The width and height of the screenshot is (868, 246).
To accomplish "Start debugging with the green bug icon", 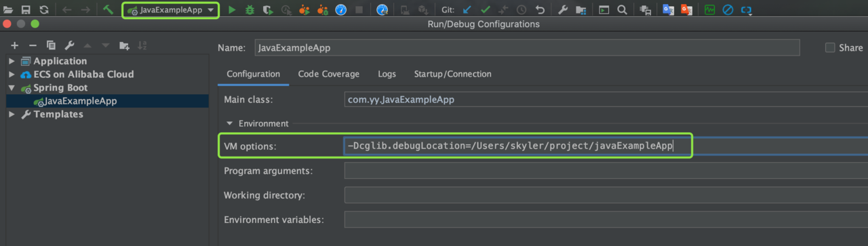I will tap(250, 9).
